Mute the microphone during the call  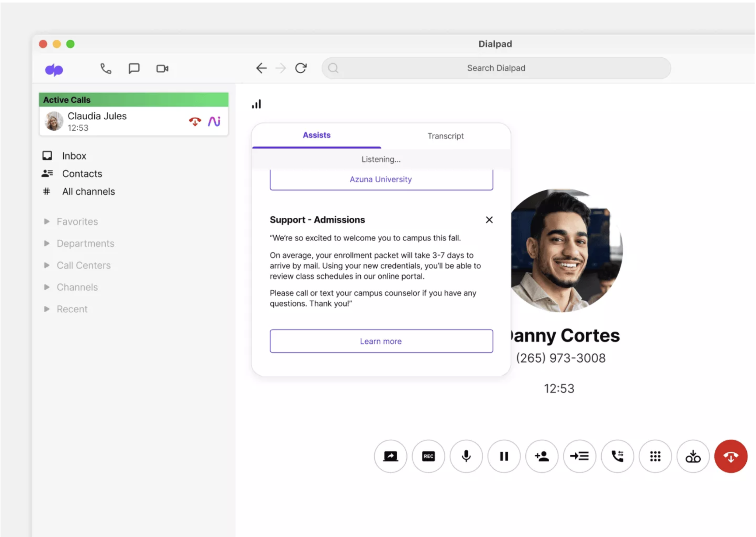click(x=466, y=456)
